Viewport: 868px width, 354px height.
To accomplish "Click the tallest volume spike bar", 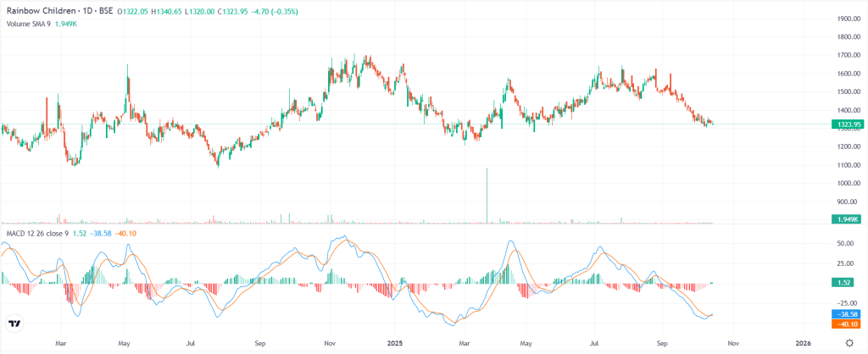I will coord(487,195).
